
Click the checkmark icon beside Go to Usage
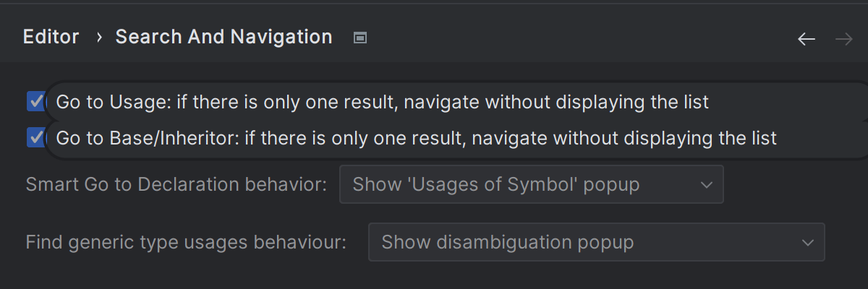tap(35, 102)
